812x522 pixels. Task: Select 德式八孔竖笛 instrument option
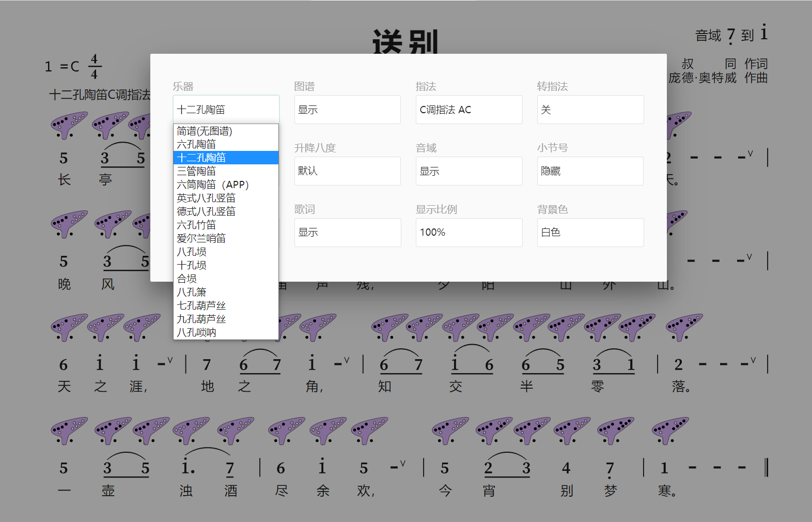tap(226, 211)
